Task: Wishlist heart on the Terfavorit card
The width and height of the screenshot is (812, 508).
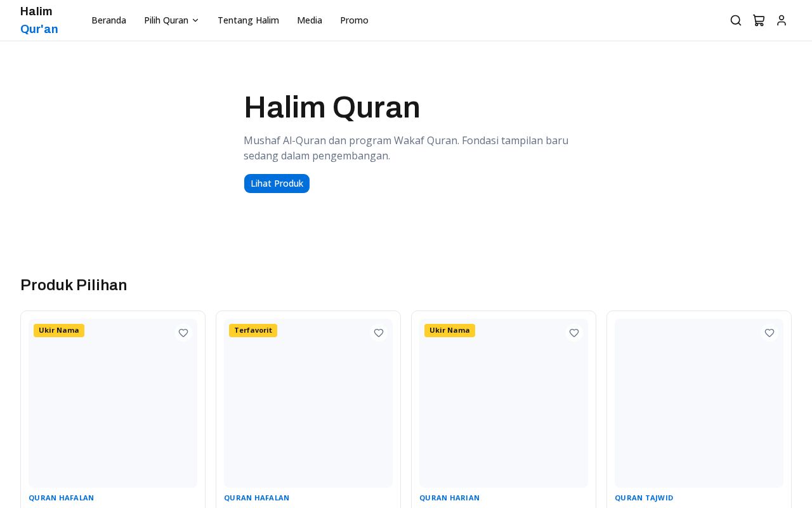Action: [x=379, y=333]
